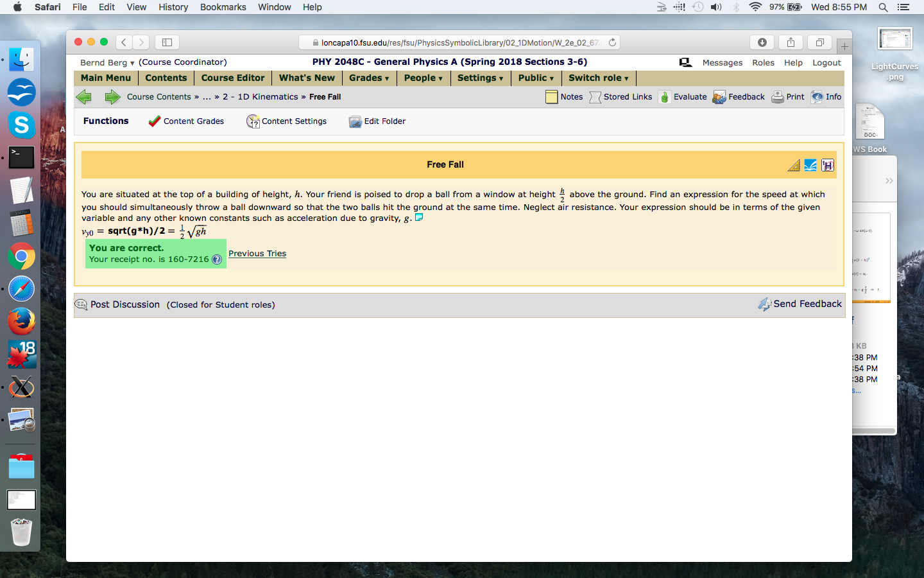Expand the chevrons in the background window
This screenshot has width=924, height=578.
pyautogui.click(x=889, y=180)
